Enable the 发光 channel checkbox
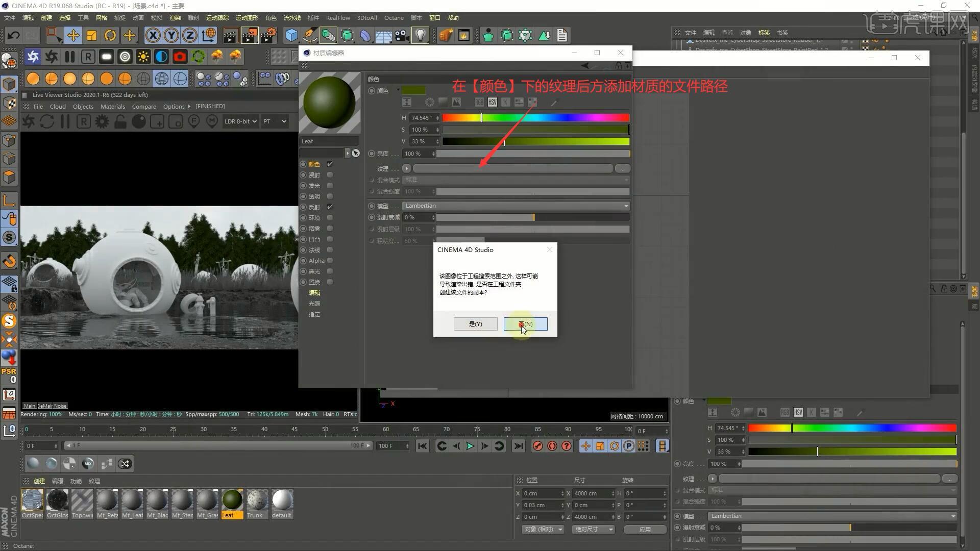The width and height of the screenshot is (980, 551). [330, 186]
